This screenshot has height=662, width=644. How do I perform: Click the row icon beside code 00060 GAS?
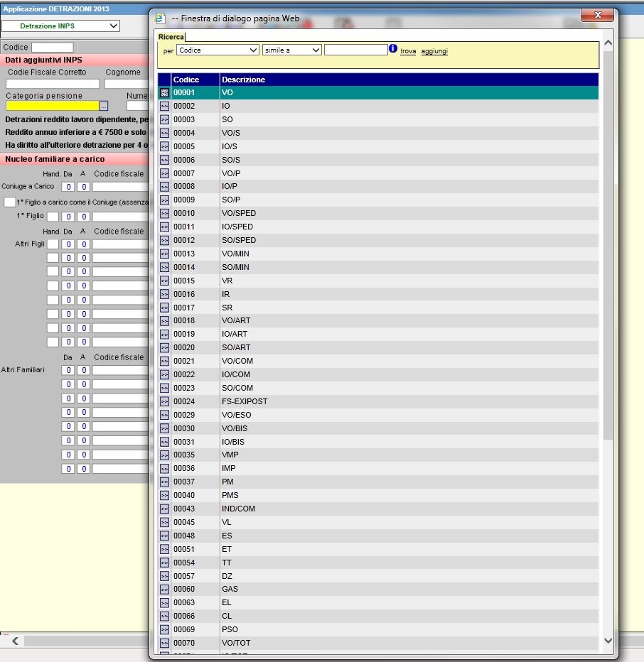(164, 590)
